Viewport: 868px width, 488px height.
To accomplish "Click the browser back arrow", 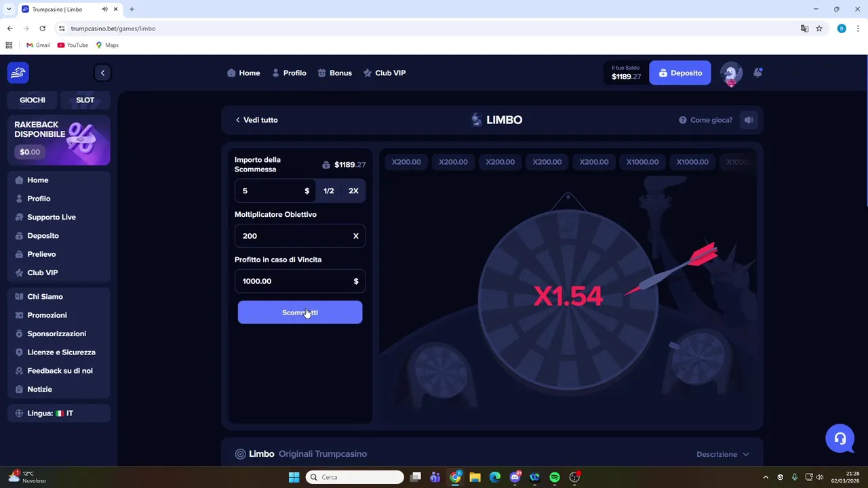I will point(9,28).
